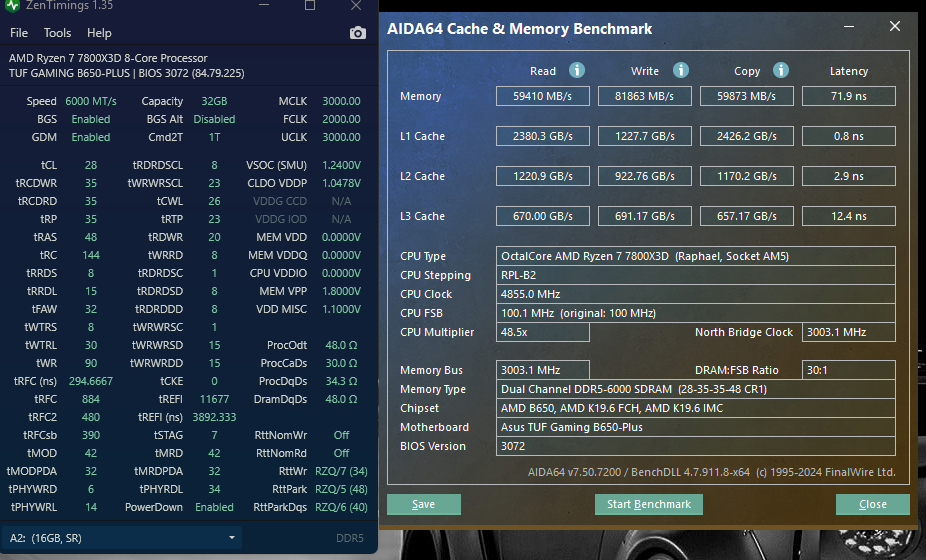Open the Copy info icon in AIDA64

click(781, 70)
